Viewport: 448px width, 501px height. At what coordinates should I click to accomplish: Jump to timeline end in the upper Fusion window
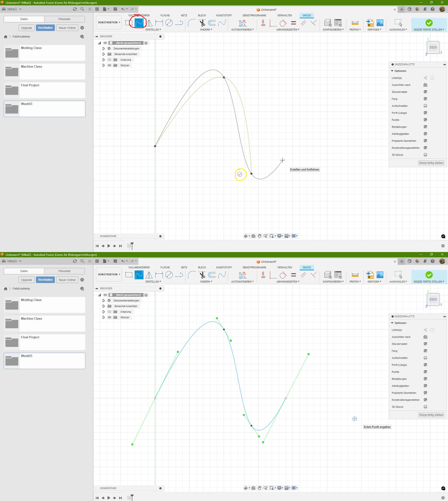coord(120,246)
